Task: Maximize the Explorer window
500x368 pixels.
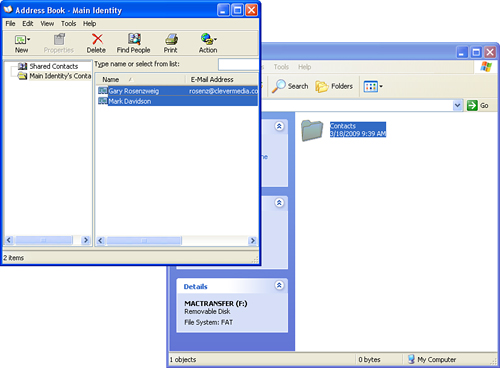Action: 476,52
